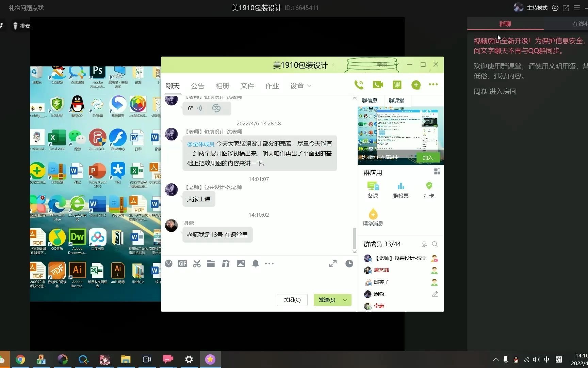Image resolution: width=588 pixels, height=368 pixels.
Task: Click the pop-out window icon in top bar
Action: [566, 8]
